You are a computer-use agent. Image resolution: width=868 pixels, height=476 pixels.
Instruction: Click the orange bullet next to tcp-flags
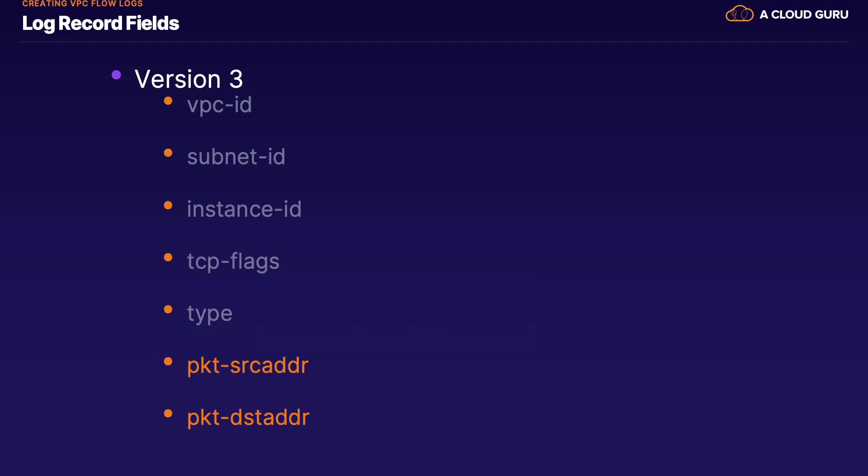coord(168,257)
